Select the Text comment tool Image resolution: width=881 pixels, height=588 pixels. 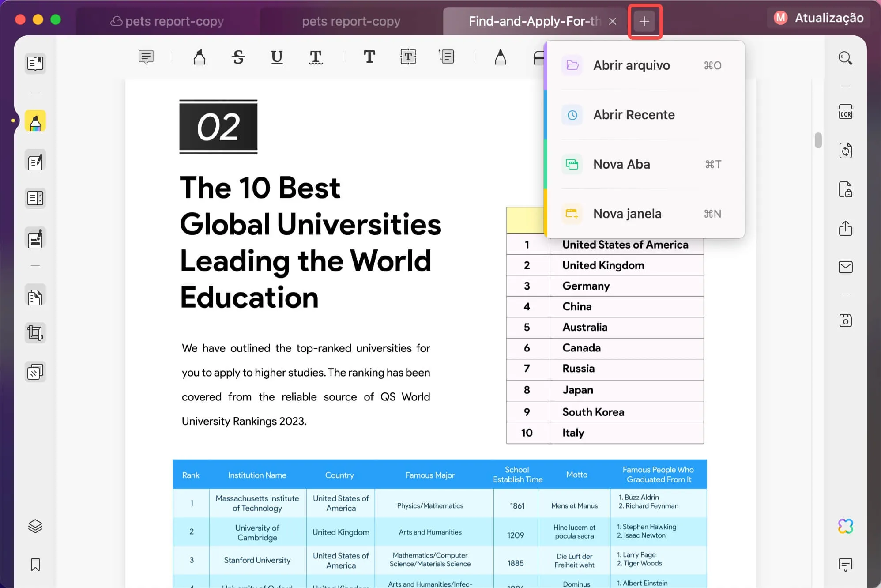(369, 57)
